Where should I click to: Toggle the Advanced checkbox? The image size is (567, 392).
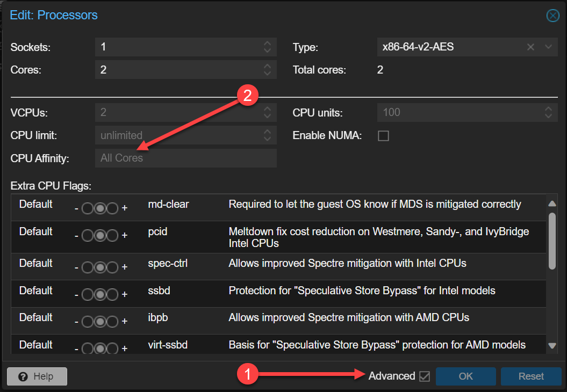click(425, 376)
